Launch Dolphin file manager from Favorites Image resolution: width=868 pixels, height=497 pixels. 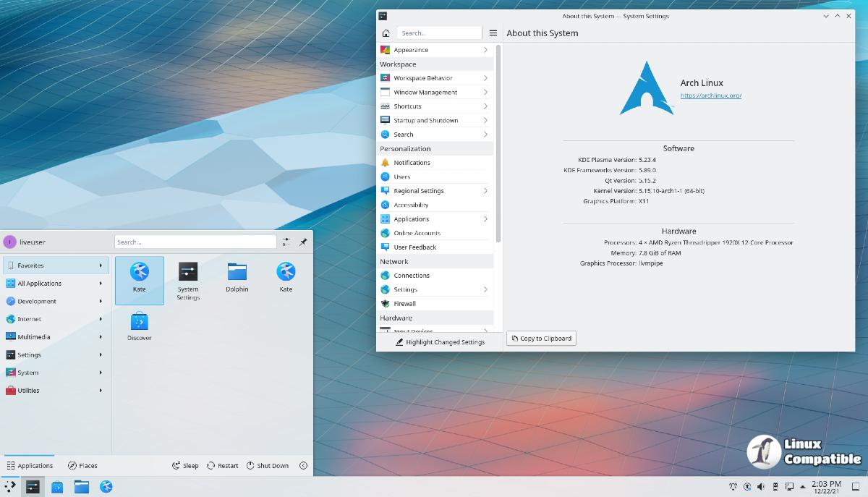point(237,279)
